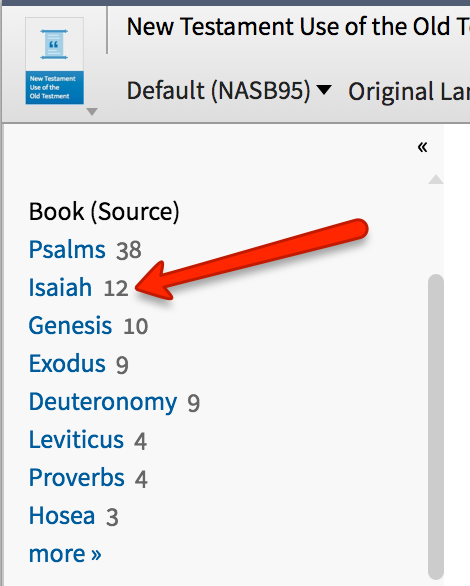The height and width of the screenshot is (586, 470).
Task: Filter by Isaiah source book
Action: tap(60, 287)
